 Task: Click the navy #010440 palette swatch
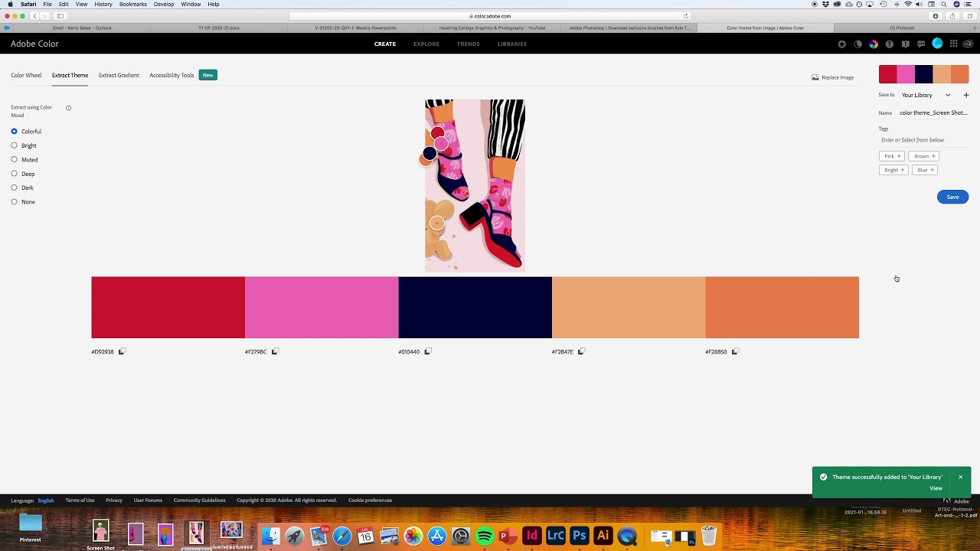[475, 307]
